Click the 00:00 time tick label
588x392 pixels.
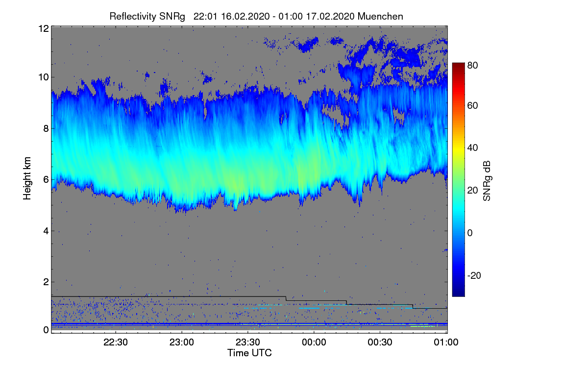click(x=314, y=343)
